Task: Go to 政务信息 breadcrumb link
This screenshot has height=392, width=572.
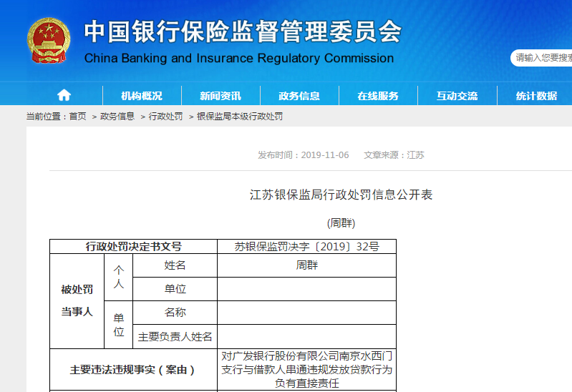Action: coord(117,117)
